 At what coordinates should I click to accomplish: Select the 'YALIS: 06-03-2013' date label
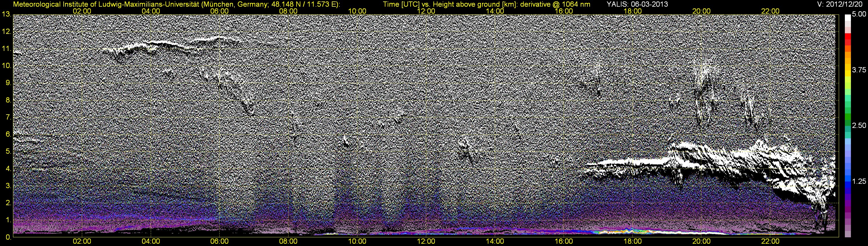tap(637, 4)
